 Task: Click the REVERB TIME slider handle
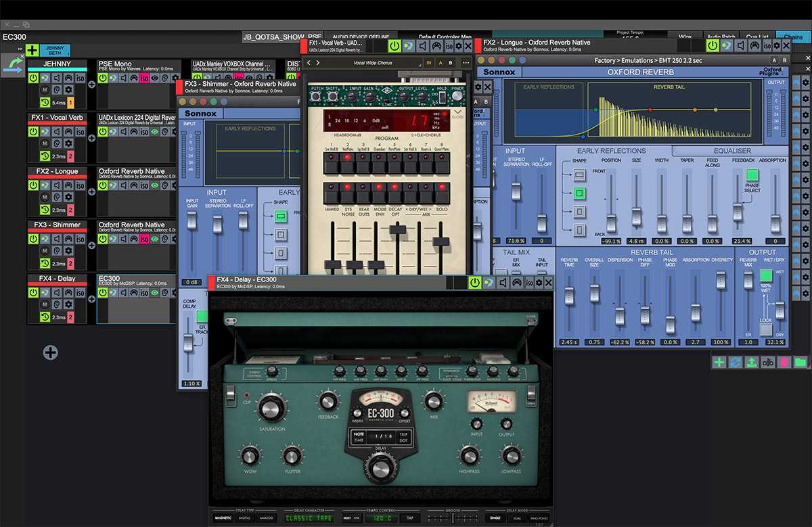tap(568, 295)
